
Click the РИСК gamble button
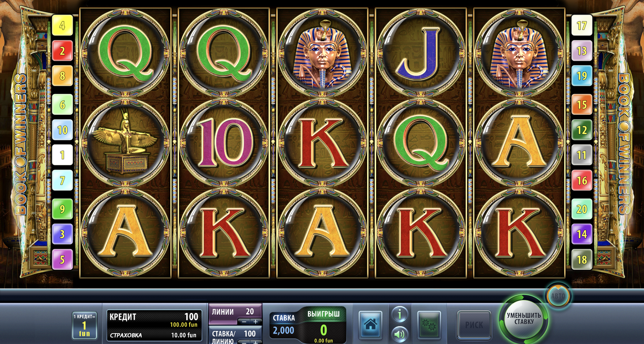click(x=474, y=325)
